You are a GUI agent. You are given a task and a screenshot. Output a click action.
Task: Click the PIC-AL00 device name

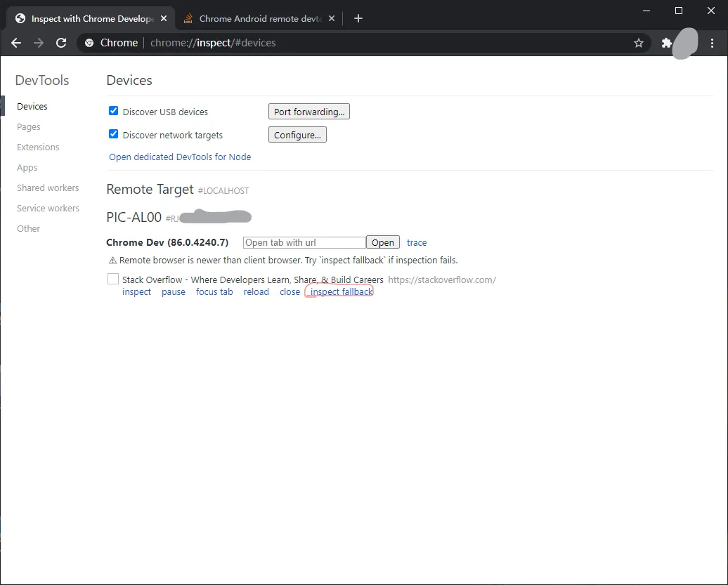coord(134,217)
